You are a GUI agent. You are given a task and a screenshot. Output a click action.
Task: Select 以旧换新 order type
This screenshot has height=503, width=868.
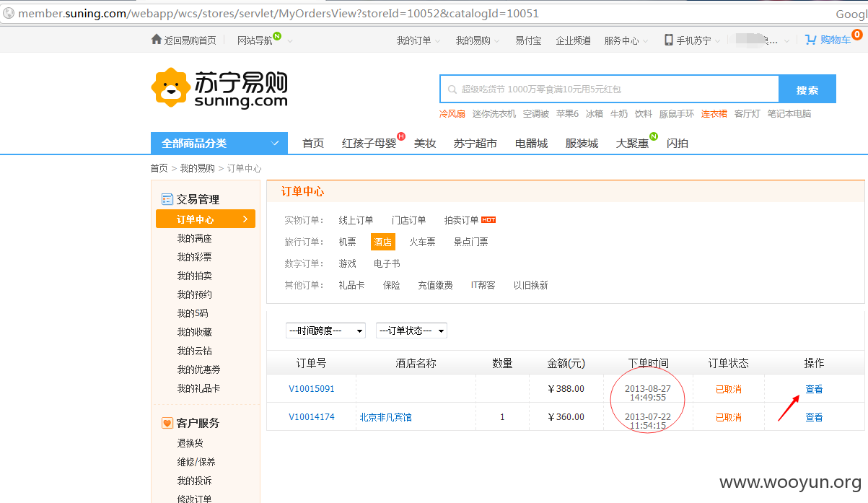pyautogui.click(x=531, y=285)
